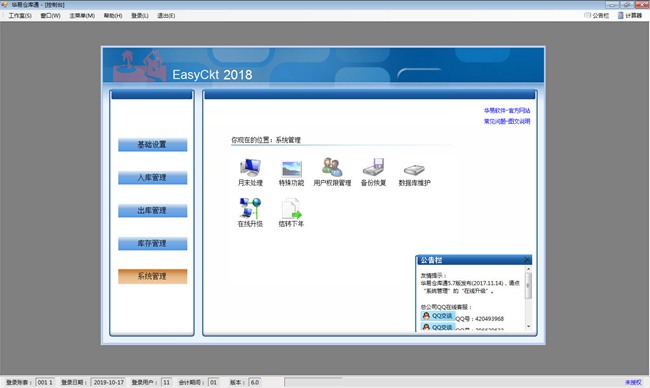The image size is (650, 388).
Task: Click the bulletin scrollbar up arrow
Action: point(528,269)
